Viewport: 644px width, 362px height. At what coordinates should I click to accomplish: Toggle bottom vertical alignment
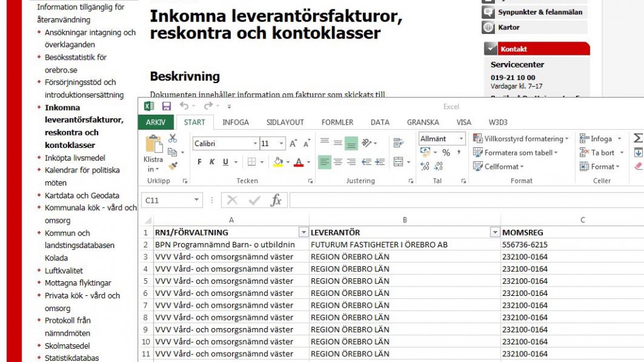(351, 143)
